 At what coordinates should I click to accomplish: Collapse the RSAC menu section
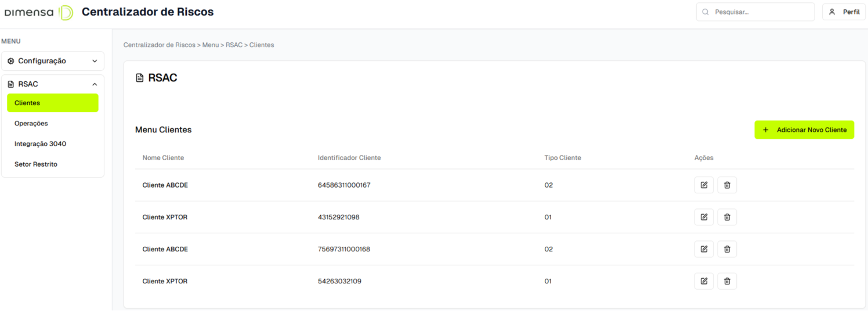point(52,84)
